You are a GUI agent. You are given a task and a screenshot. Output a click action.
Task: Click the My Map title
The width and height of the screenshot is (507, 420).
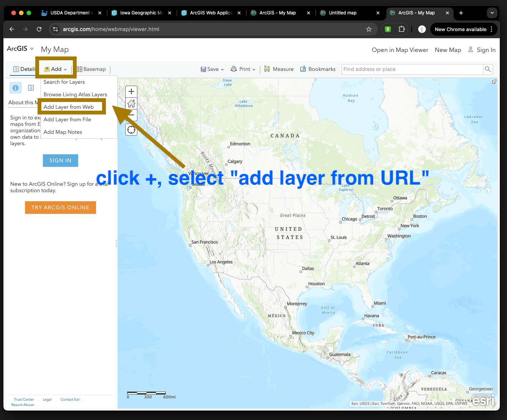pyautogui.click(x=55, y=49)
